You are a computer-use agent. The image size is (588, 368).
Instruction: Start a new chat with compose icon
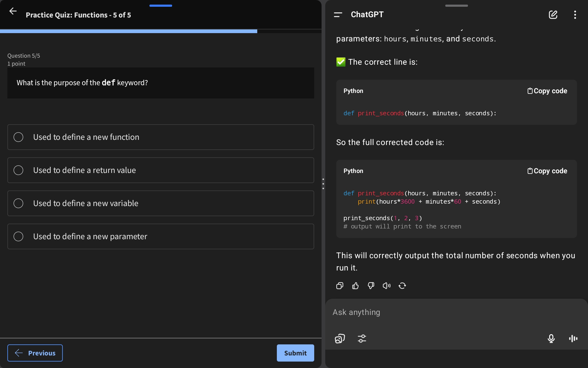pos(553,14)
